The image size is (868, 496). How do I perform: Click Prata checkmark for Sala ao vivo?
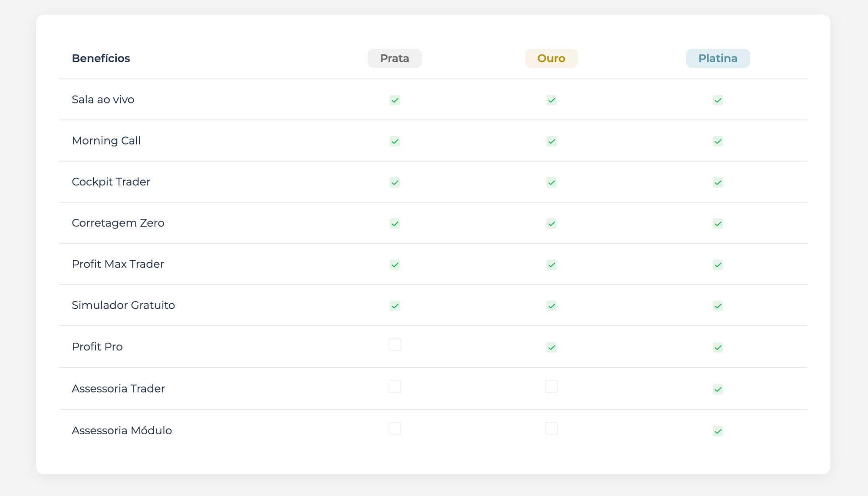coord(395,100)
